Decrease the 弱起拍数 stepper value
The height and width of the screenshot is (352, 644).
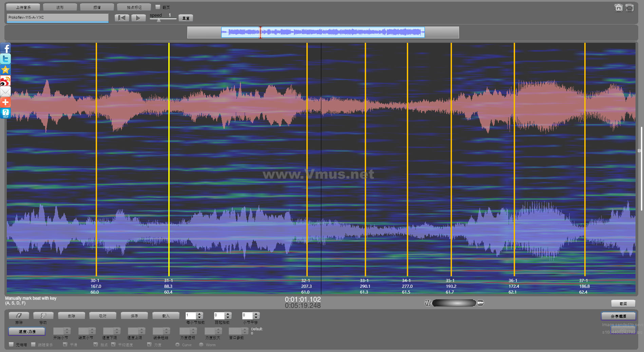(x=228, y=317)
